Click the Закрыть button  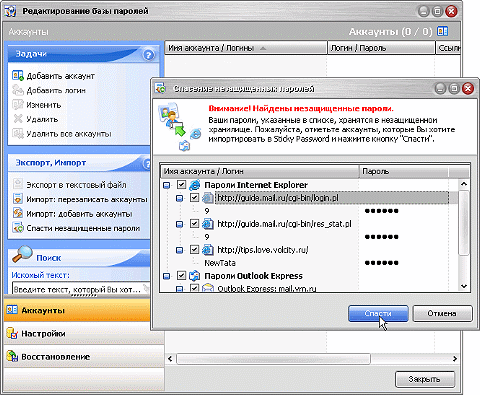coord(425,379)
